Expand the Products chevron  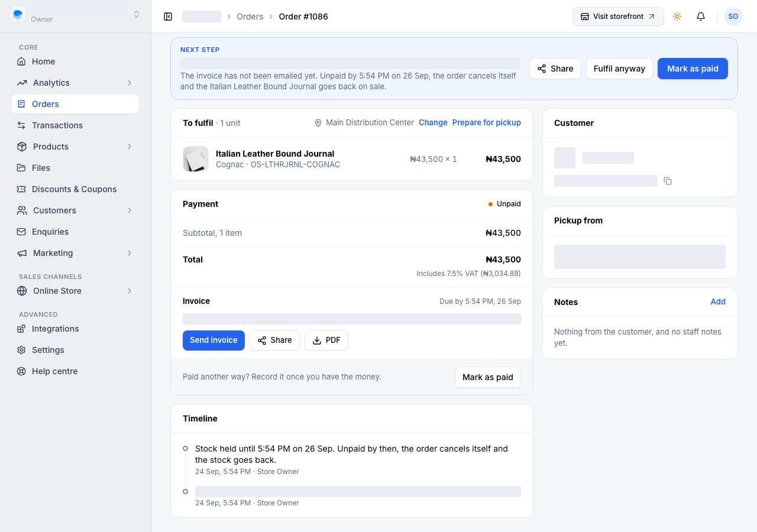130,147
